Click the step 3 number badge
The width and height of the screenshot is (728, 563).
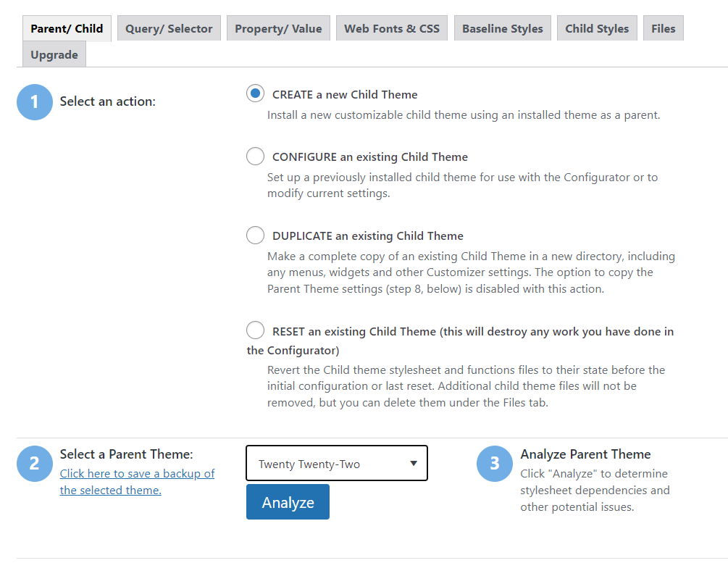tap(495, 463)
